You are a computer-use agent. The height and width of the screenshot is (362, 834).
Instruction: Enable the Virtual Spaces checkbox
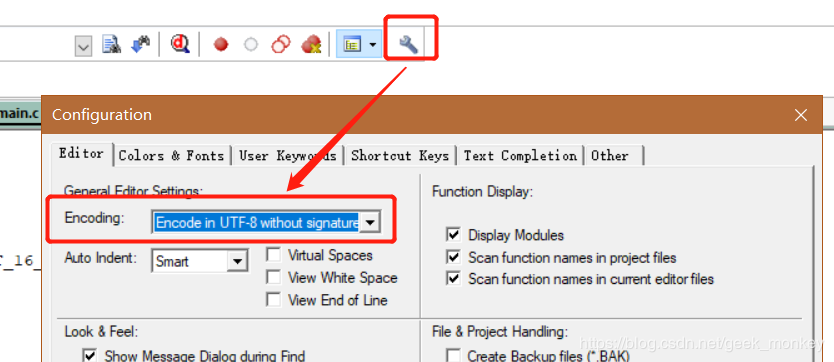pyautogui.click(x=273, y=255)
